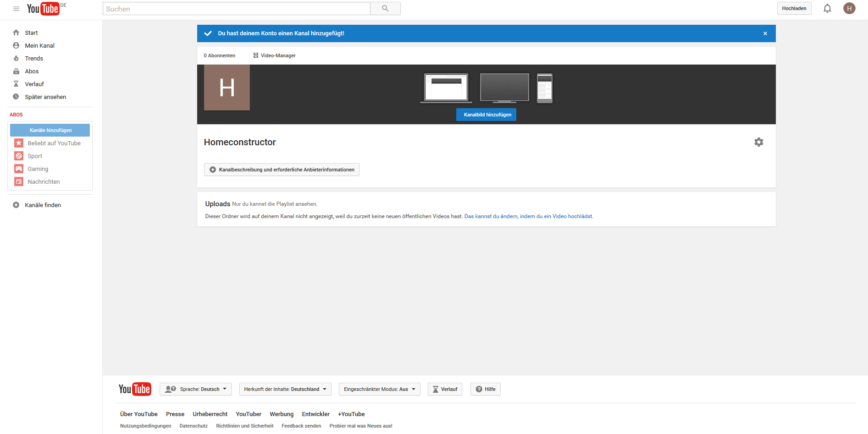This screenshot has width=868, height=434.
Task: Open Beliebt auf YouTube channel
Action: click(x=54, y=143)
